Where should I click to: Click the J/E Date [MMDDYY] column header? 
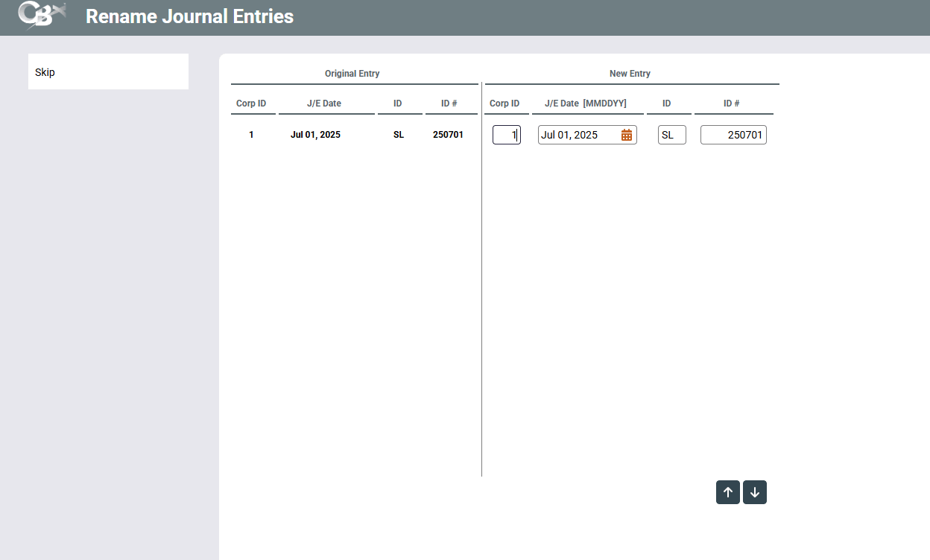coord(585,104)
